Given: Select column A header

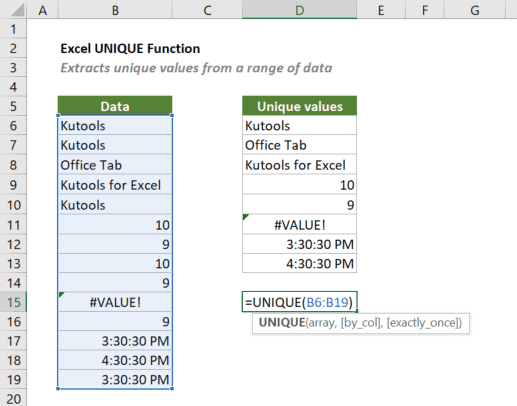Looking at the screenshot, I should click(42, 10).
